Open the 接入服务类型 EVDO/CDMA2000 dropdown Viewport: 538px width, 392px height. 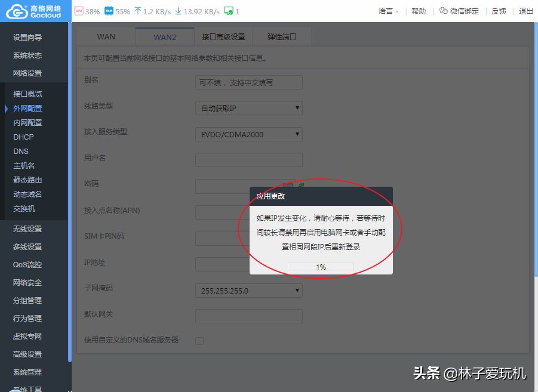[248, 134]
